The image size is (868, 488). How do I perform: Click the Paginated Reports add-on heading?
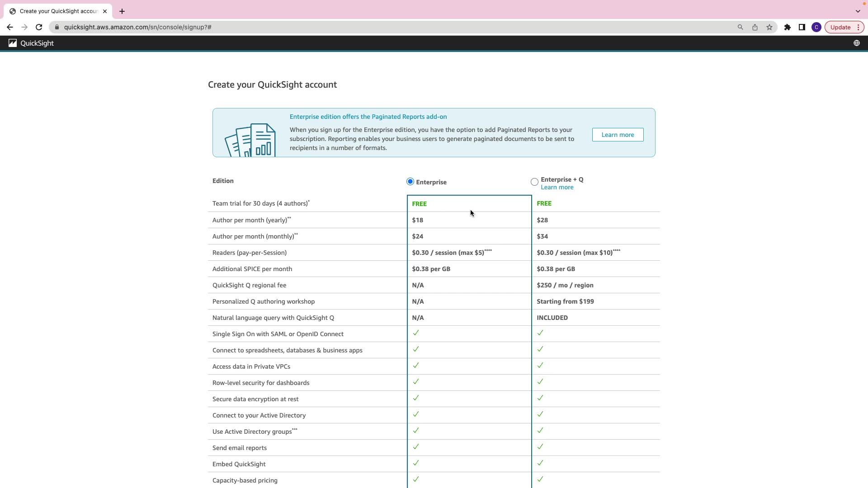368,117
